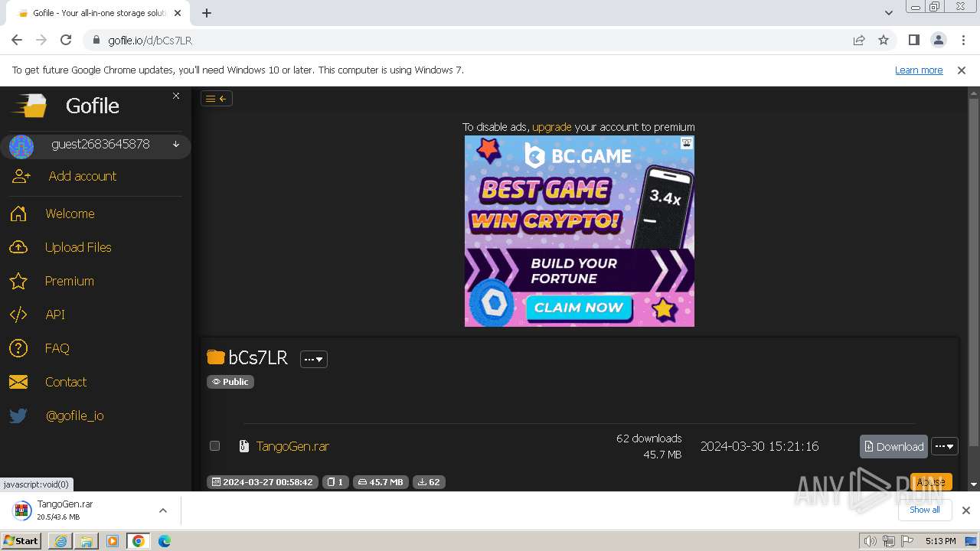Click the 45.7 MB total size badge

click(381, 482)
